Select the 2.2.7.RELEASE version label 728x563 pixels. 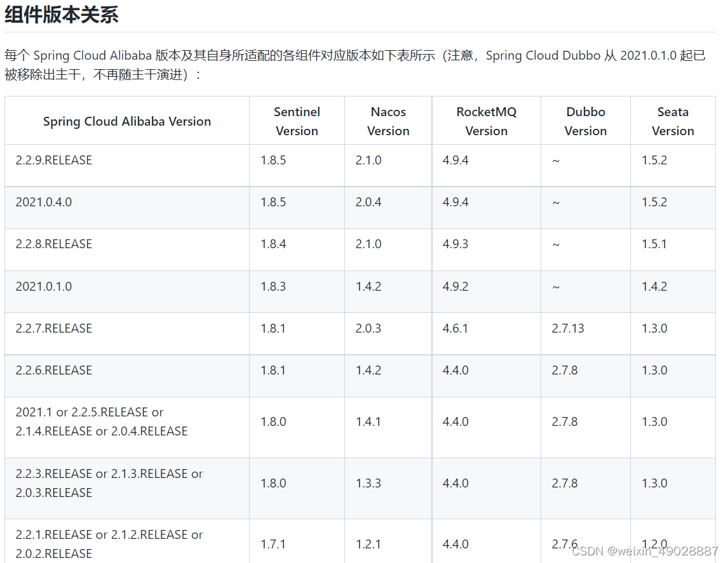54,328
